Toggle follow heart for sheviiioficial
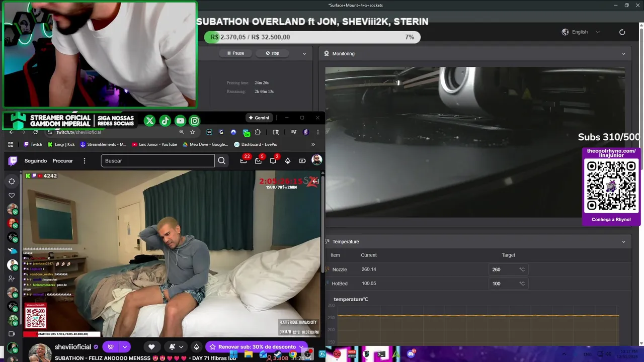The height and width of the screenshot is (362, 644). (x=151, y=347)
